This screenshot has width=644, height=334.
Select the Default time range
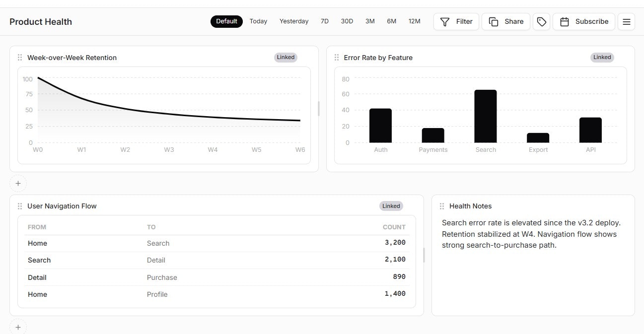(226, 21)
